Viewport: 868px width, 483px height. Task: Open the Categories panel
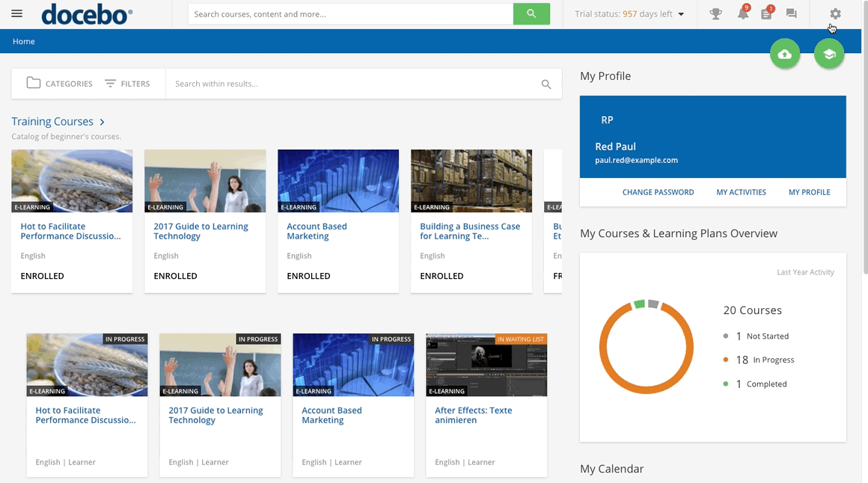tap(60, 83)
